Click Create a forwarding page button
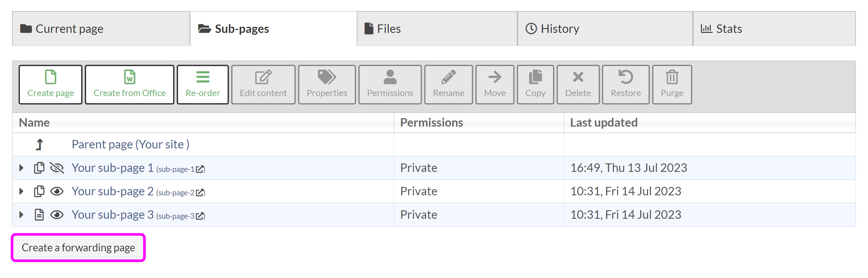Viewport: 868px width, 278px height. pos(78,248)
